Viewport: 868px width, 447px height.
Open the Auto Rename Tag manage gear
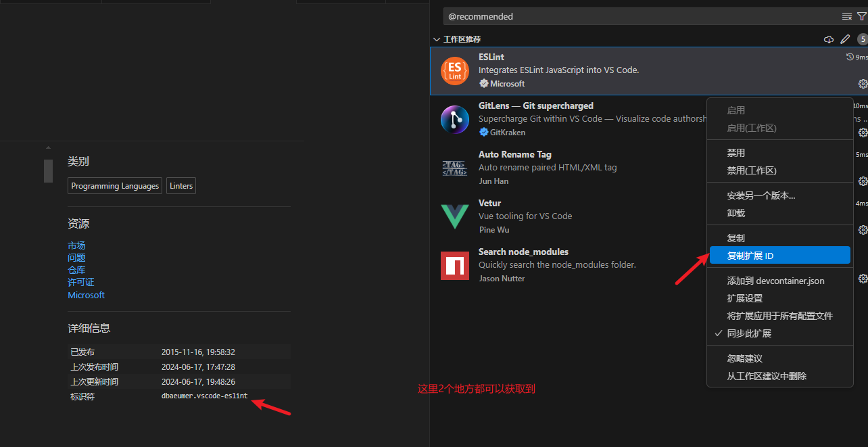[x=863, y=181]
